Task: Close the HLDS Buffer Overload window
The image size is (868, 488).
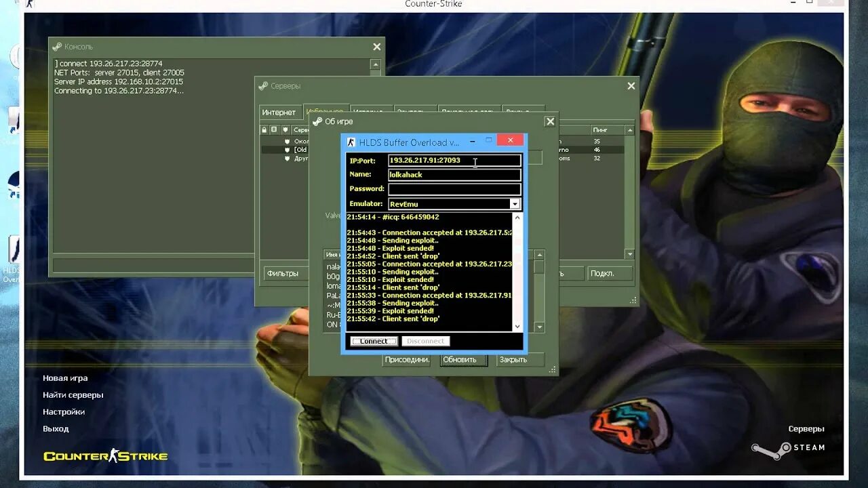Action: (x=510, y=140)
